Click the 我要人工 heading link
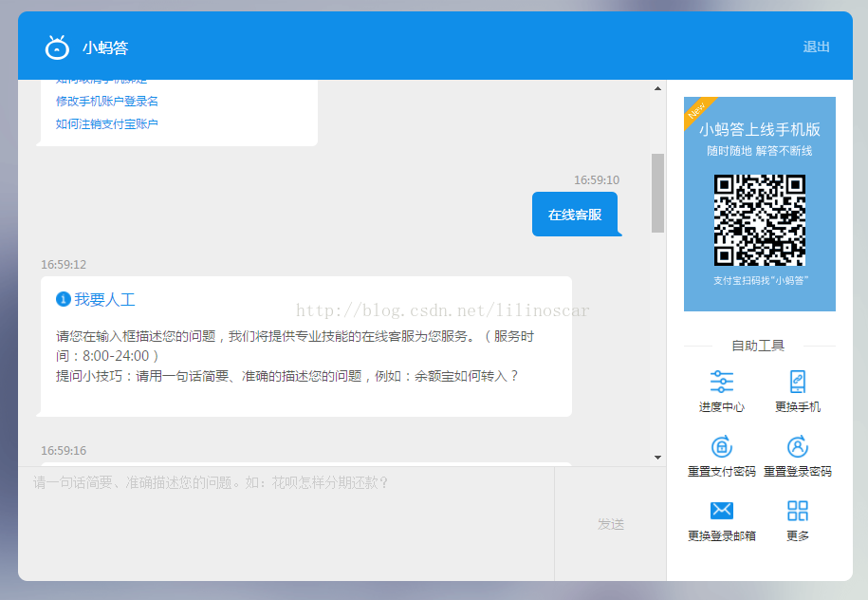This screenshot has height=600, width=868. 104,300
